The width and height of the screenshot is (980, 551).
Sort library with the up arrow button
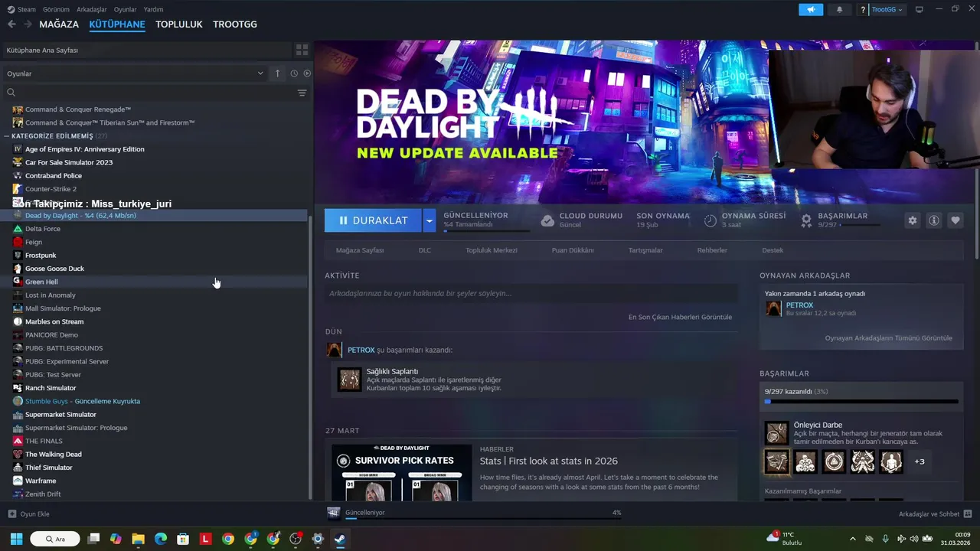278,73
